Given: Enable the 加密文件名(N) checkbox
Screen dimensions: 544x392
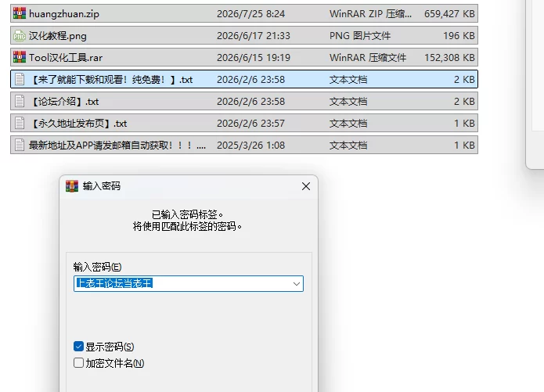Looking at the screenshot, I should click(x=78, y=363).
